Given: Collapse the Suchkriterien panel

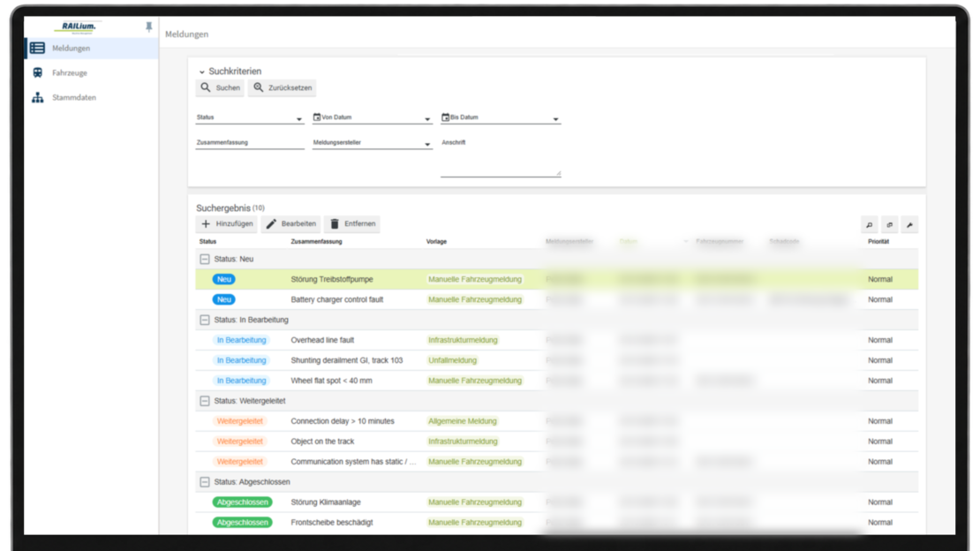Looking at the screenshot, I should 202,72.
